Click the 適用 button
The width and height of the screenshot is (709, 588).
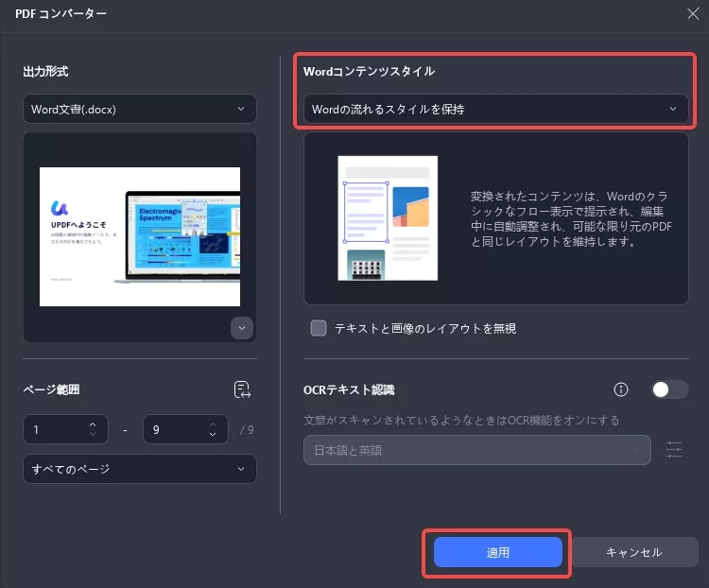[x=498, y=552]
